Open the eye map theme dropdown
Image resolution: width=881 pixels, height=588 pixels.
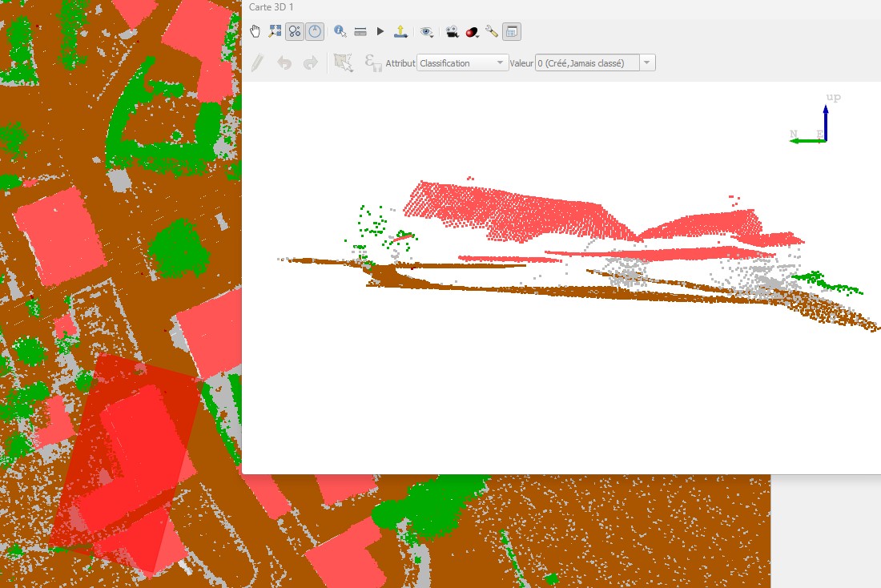point(428,31)
